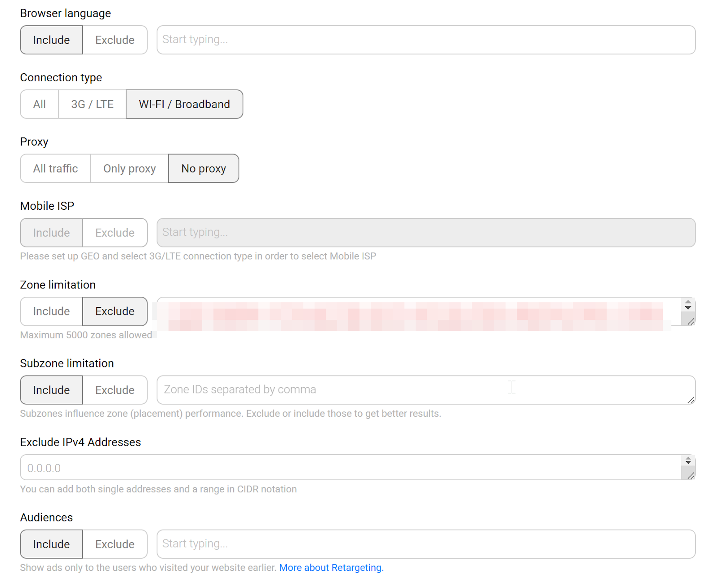The image size is (719, 588).
Task: Click the IPv4 textarea resize handle
Action: tap(691, 476)
